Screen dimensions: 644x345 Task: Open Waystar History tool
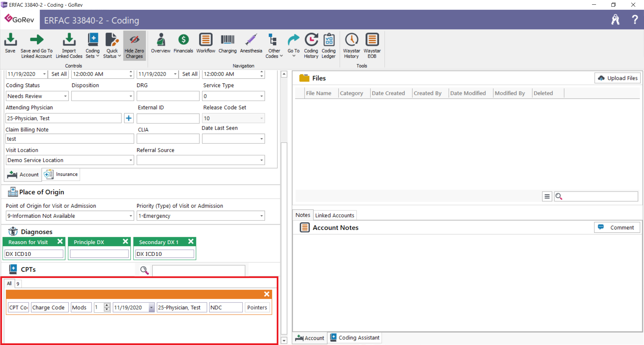(x=352, y=46)
